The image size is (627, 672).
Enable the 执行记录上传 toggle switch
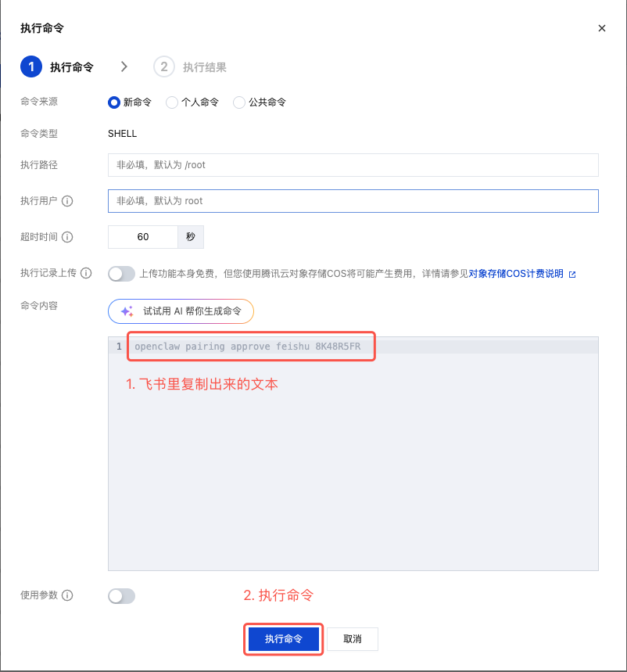121,274
